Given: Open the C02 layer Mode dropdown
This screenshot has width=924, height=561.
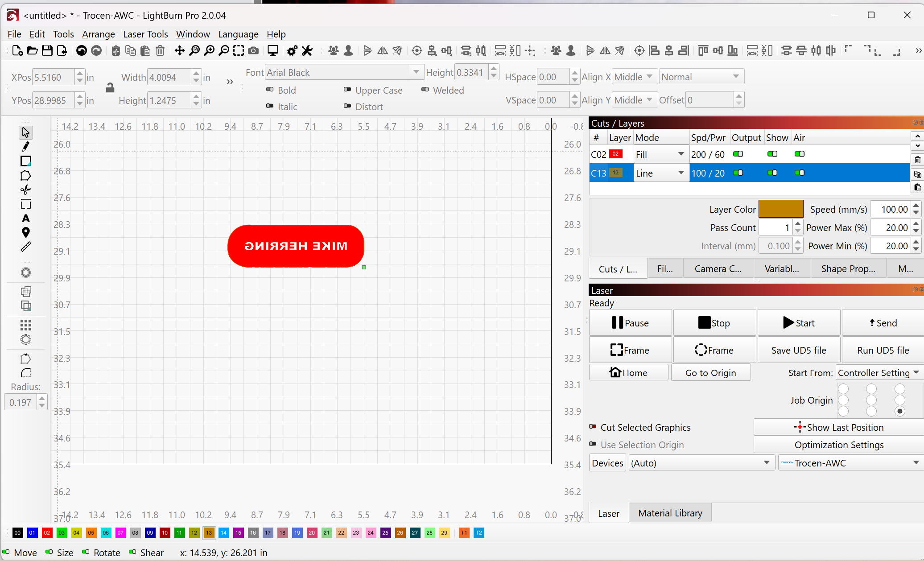Looking at the screenshot, I should click(660, 154).
